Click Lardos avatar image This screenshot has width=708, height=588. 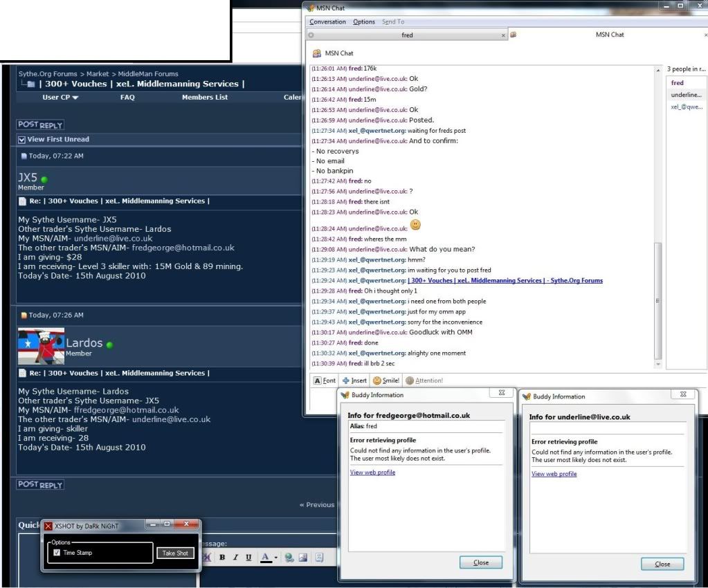point(41,346)
